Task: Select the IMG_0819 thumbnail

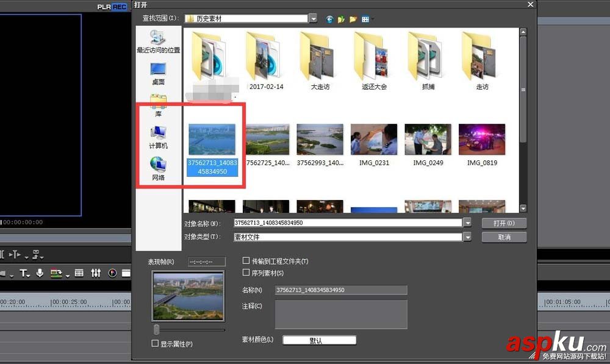Action: [x=481, y=138]
